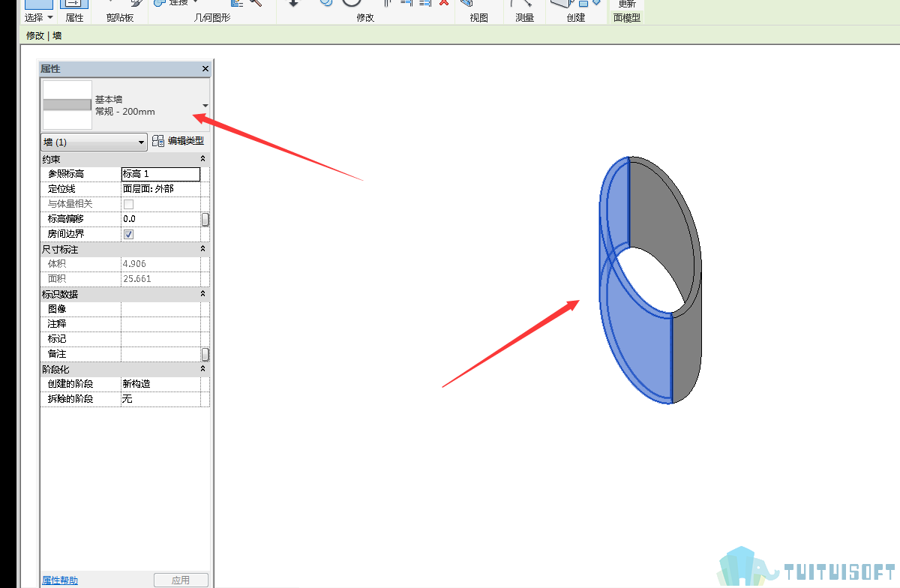
Task: Open the 选择 panel dropdown in the ribbon
Action: point(39,17)
